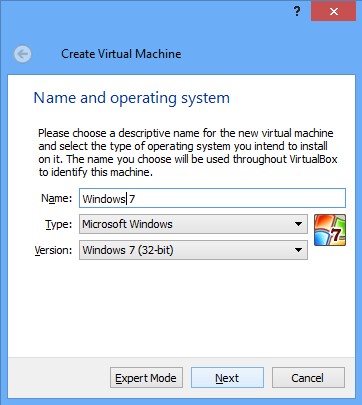Open the Type dropdown showing Microsoft Windows

point(193,224)
